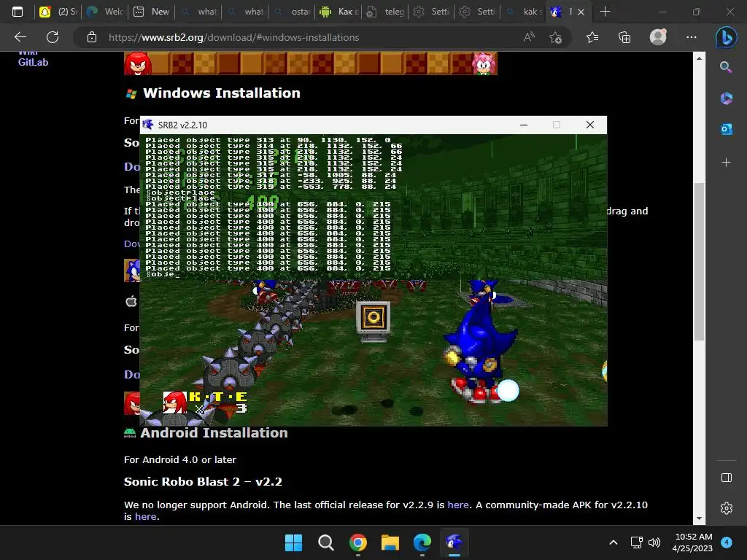Switch to the New tab
747x560 pixels.
point(152,12)
